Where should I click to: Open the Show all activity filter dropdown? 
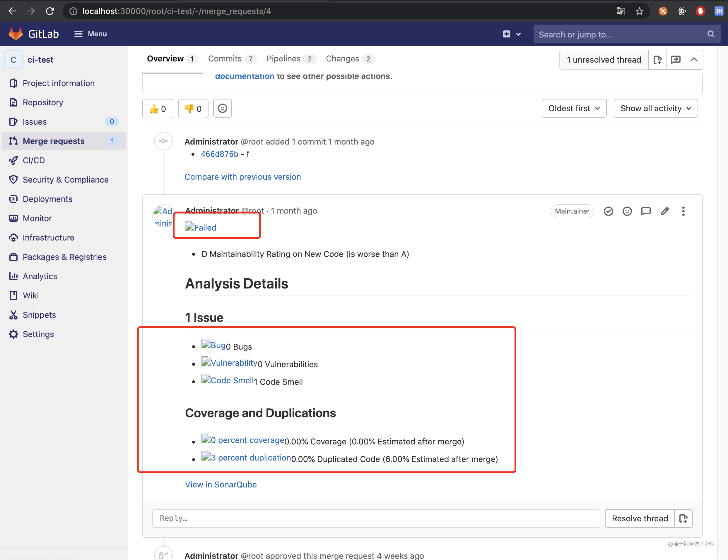coord(655,108)
